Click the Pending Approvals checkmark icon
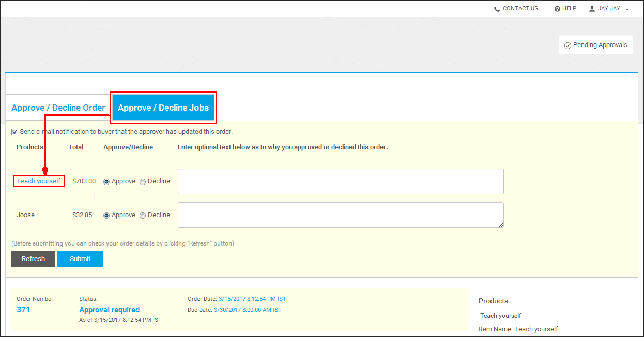 pos(568,45)
